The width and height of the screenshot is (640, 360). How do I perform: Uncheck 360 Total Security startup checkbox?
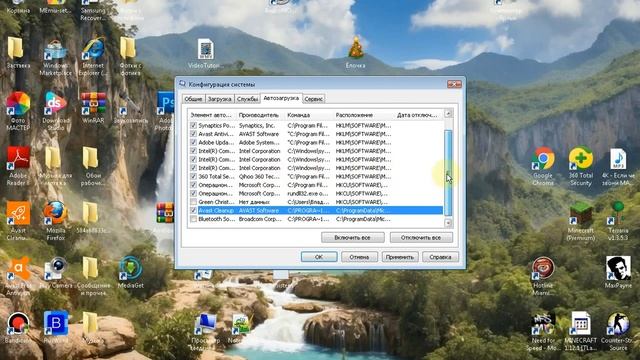pos(193,176)
